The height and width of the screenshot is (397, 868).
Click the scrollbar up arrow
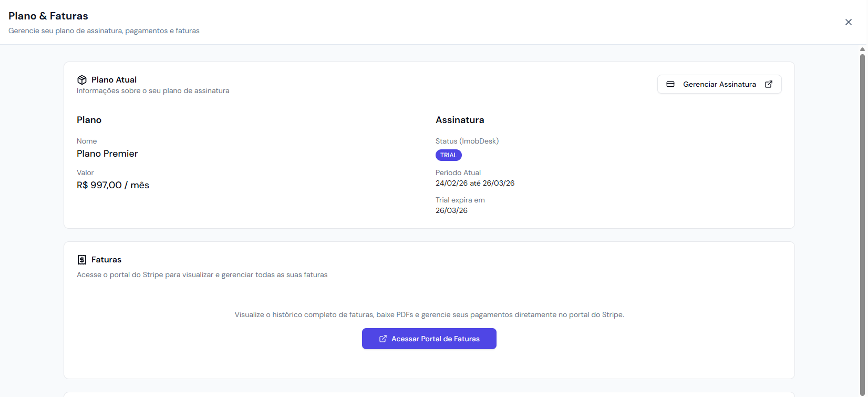pyautogui.click(x=862, y=49)
